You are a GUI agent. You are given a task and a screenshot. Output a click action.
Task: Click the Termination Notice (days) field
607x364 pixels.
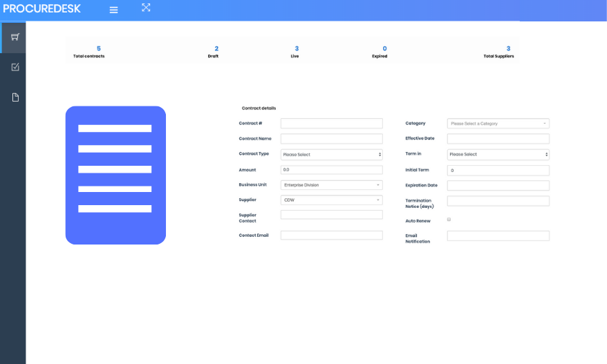click(498, 201)
